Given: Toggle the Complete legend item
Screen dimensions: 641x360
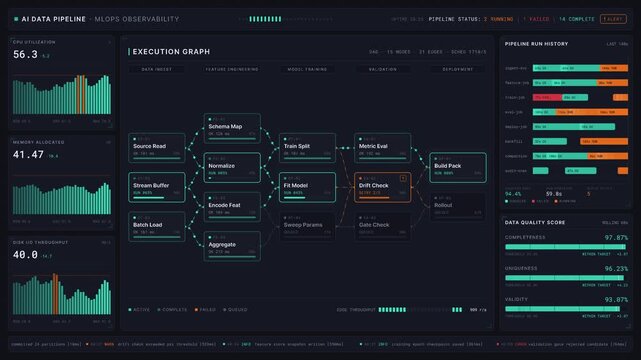Looking at the screenshot, I should (x=172, y=310).
